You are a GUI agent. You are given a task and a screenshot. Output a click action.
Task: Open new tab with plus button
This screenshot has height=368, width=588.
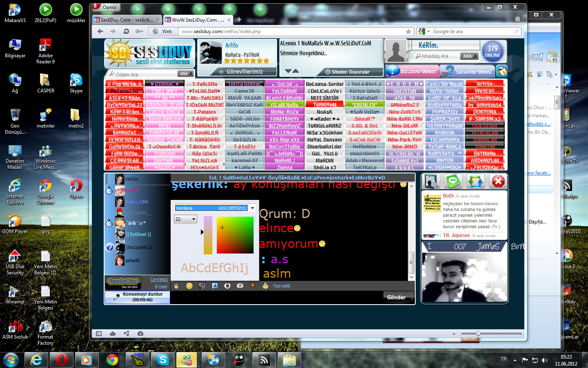[239, 20]
